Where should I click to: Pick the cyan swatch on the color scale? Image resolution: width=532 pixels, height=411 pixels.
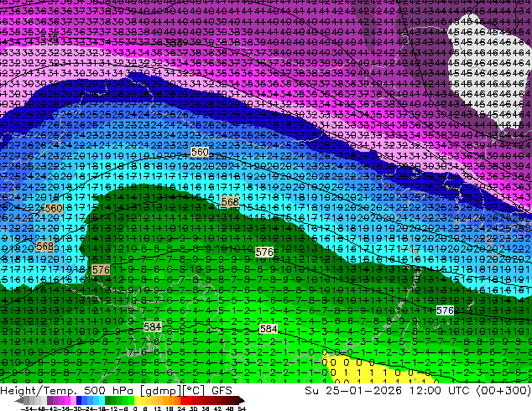pyautogui.click(x=102, y=400)
